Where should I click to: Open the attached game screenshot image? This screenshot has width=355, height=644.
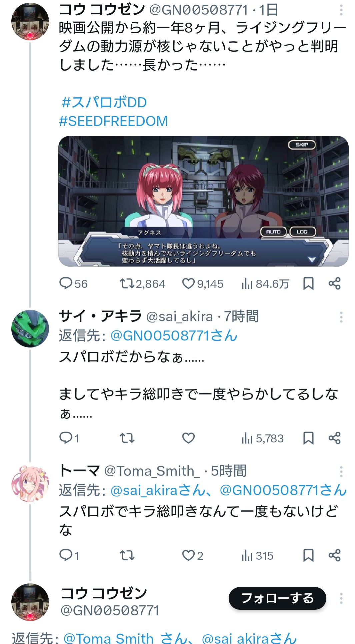pos(203,201)
